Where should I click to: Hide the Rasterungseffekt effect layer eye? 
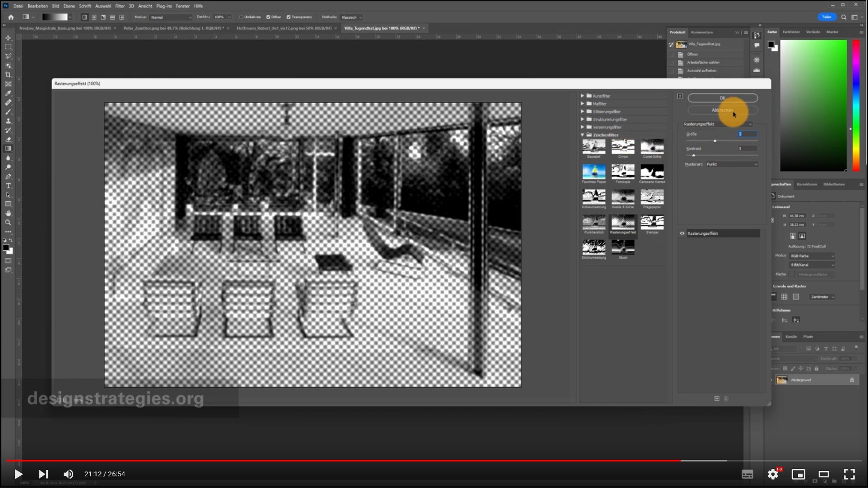tap(682, 233)
